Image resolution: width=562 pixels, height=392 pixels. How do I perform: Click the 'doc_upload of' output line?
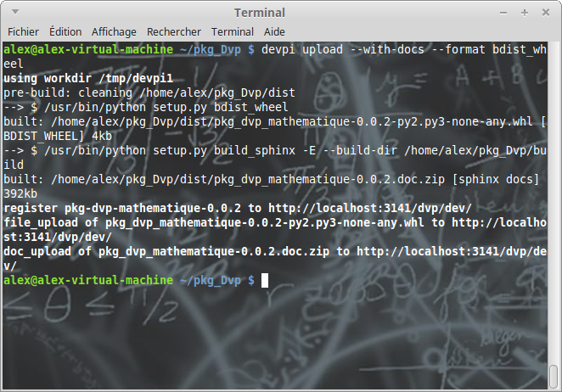[x=45, y=251]
